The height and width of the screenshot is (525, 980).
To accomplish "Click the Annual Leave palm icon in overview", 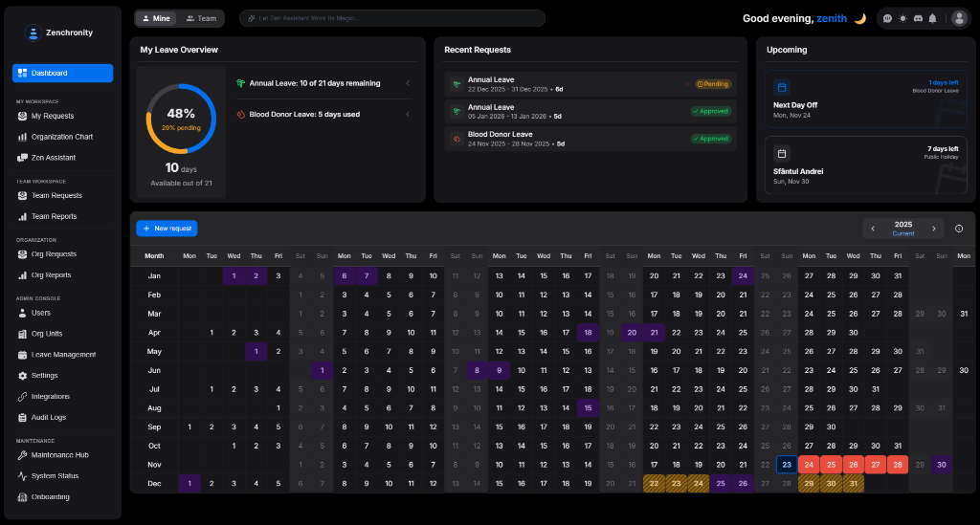I will click(240, 83).
